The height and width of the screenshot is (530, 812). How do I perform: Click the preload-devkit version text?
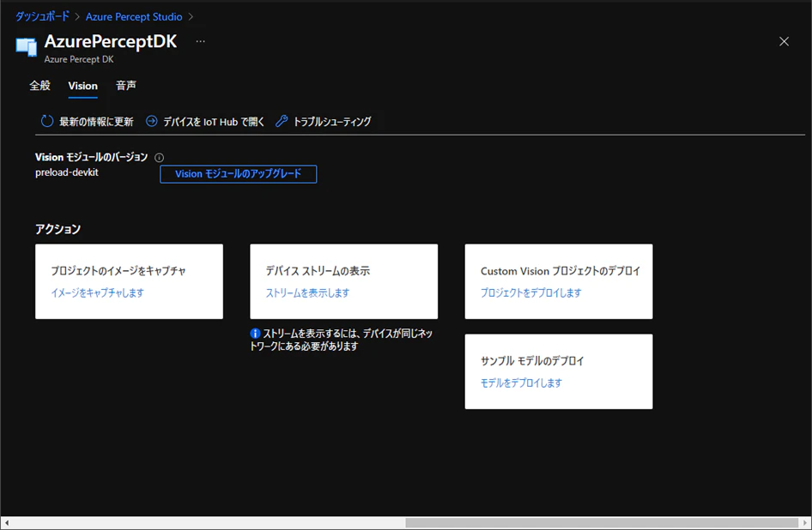coord(67,172)
